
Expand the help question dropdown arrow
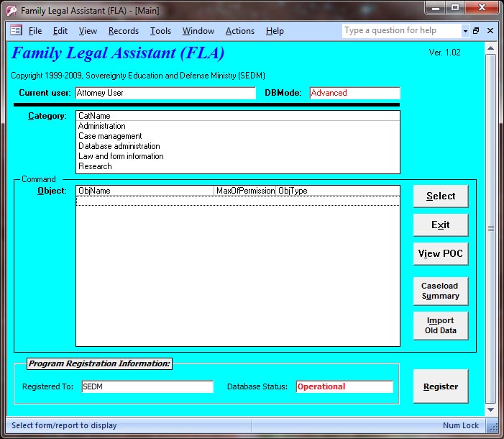pos(465,31)
